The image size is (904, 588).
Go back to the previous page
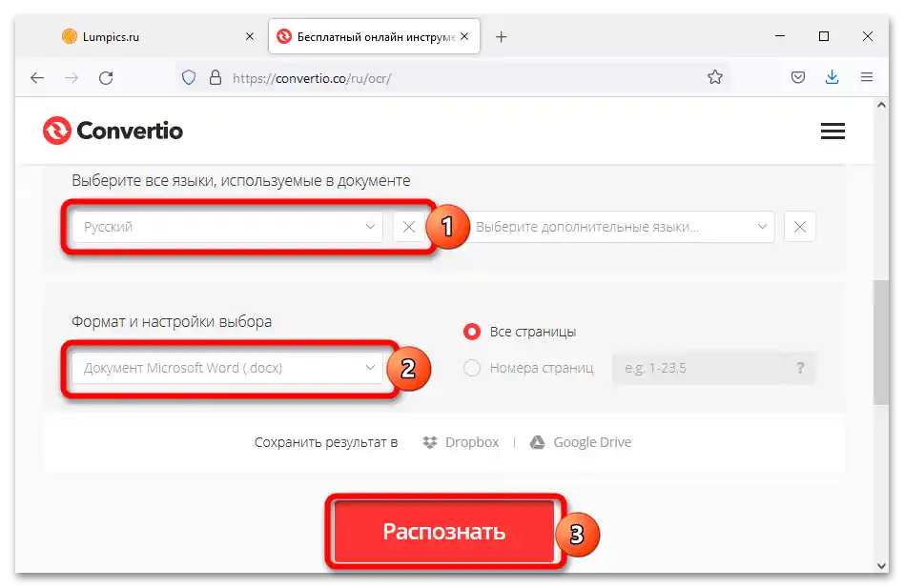pyautogui.click(x=37, y=78)
